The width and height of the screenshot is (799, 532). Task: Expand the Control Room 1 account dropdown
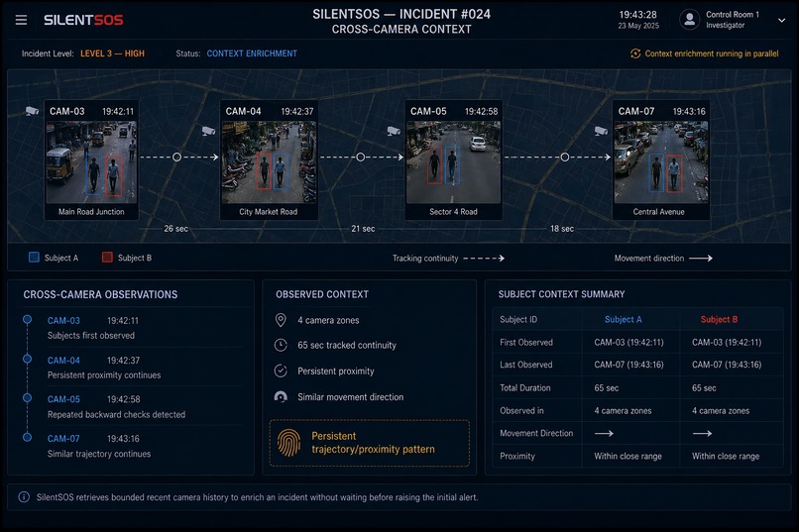(x=781, y=21)
